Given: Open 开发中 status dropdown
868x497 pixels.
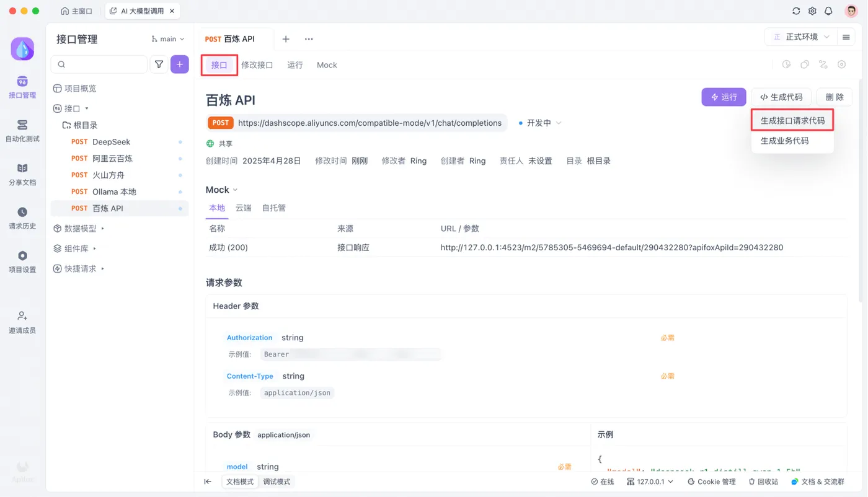Looking at the screenshot, I should 539,123.
